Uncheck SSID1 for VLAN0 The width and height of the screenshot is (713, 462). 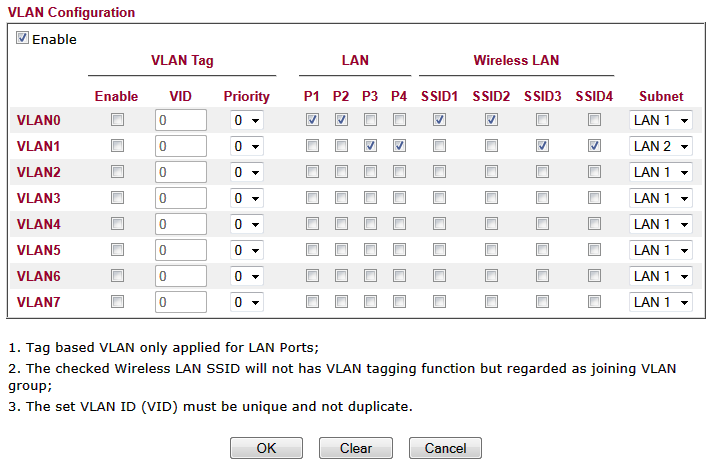[439, 120]
